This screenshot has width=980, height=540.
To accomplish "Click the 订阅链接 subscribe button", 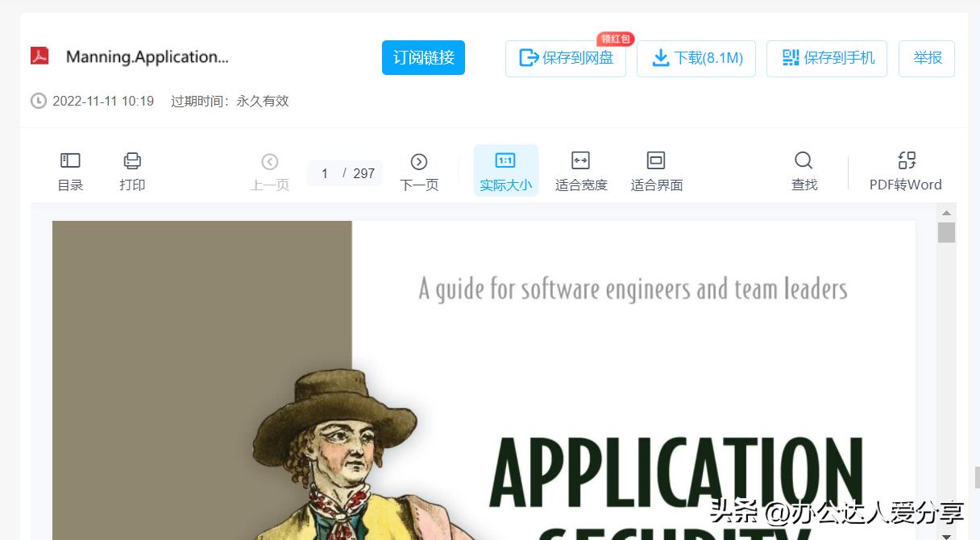I will click(423, 57).
